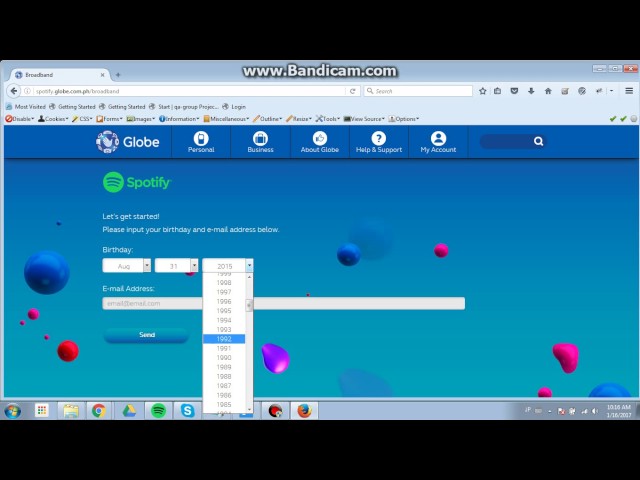Open Google Drive from the taskbar
Screen dimensions: 640x480
point(129,411)
